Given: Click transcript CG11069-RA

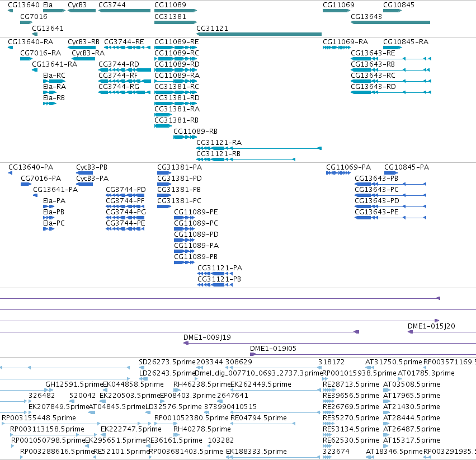Looking at the screenshot, I should click(337, 48).
